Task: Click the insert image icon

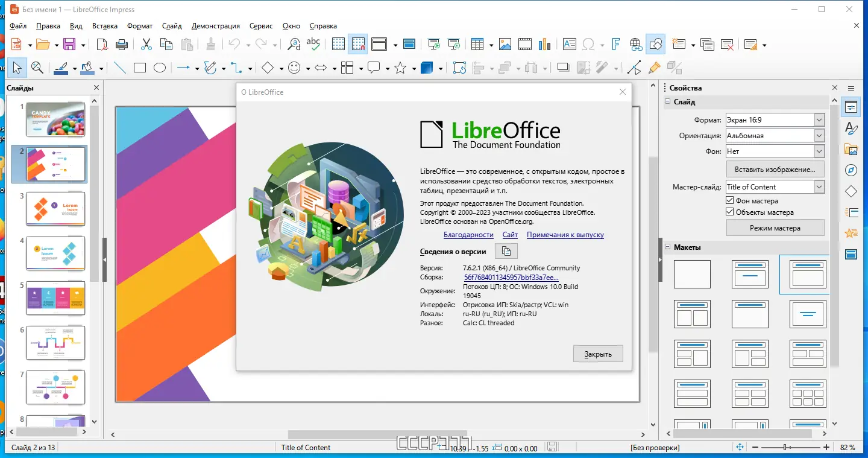Action: point(505,44)
